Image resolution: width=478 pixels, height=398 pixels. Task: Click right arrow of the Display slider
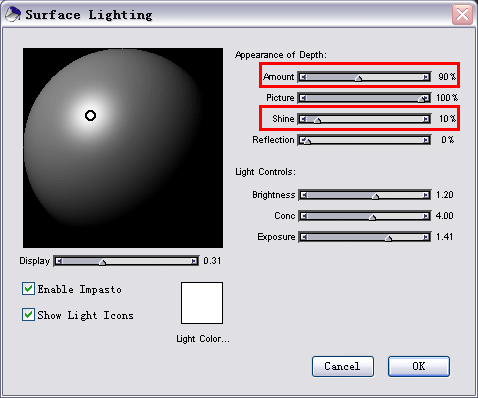[x=194, y=261]
